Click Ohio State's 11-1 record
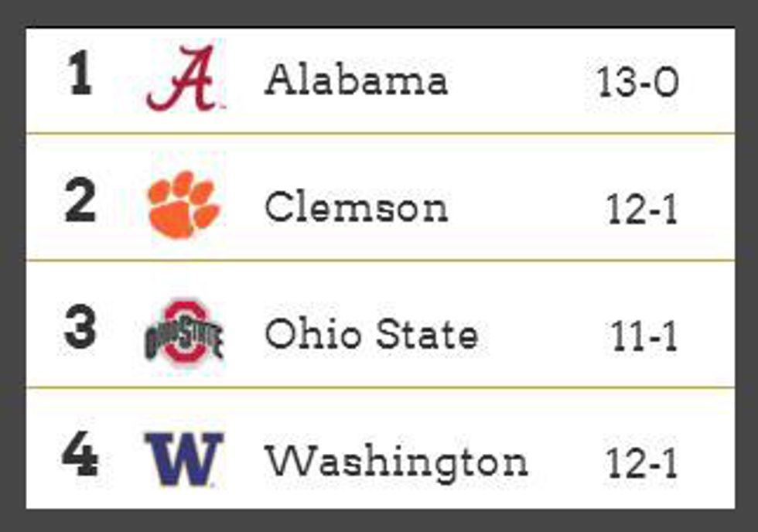The image size is (758, 532). [x=644, y=336]
